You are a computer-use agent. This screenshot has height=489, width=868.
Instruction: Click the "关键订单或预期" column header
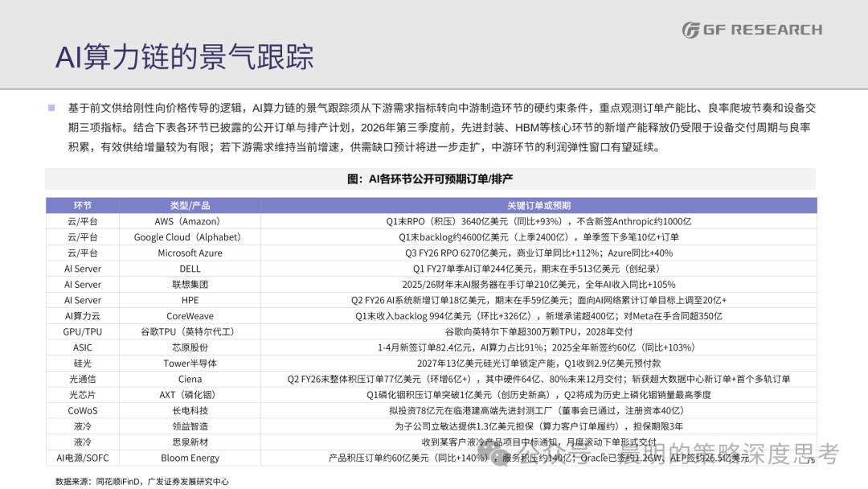pyautogui.click(x=538, y=205)
